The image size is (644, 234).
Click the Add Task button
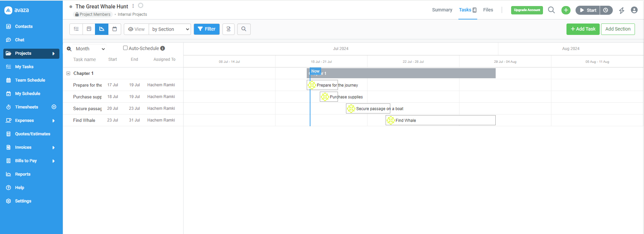click(583, 29)
